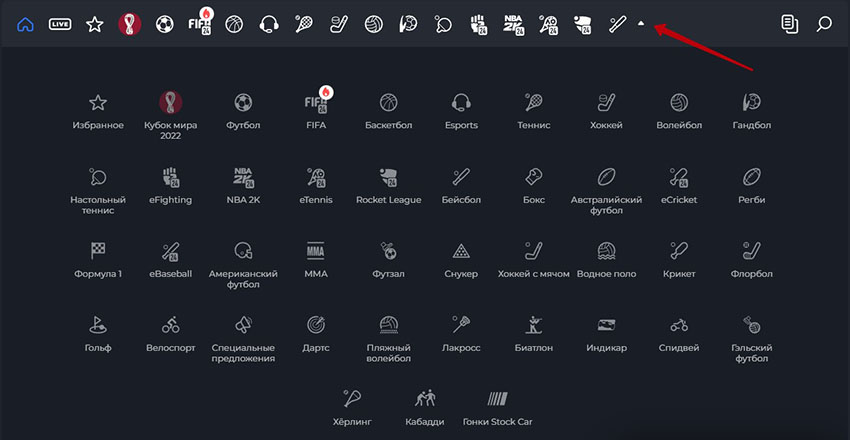Go to the home icon in top bar
Image resolution: width=850 pixels, height=440 pixels.
click(25, 24)
